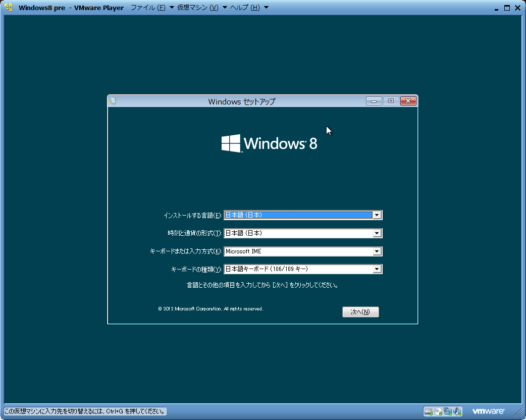Open the キーボードまたは入力方式 dropdown arrow
526x420 pixels.
(377, 251)
